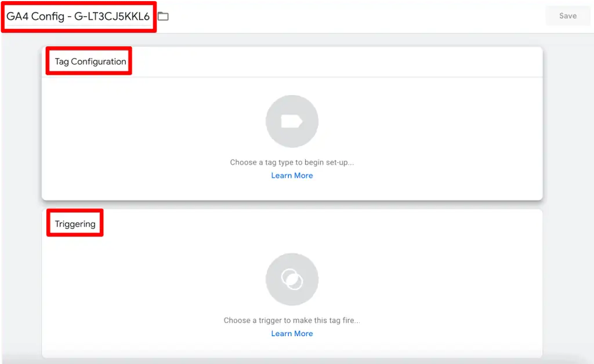Click the trigger chooser icon in Triggering card
Screen dimensions: 594x364
(292, 279)
